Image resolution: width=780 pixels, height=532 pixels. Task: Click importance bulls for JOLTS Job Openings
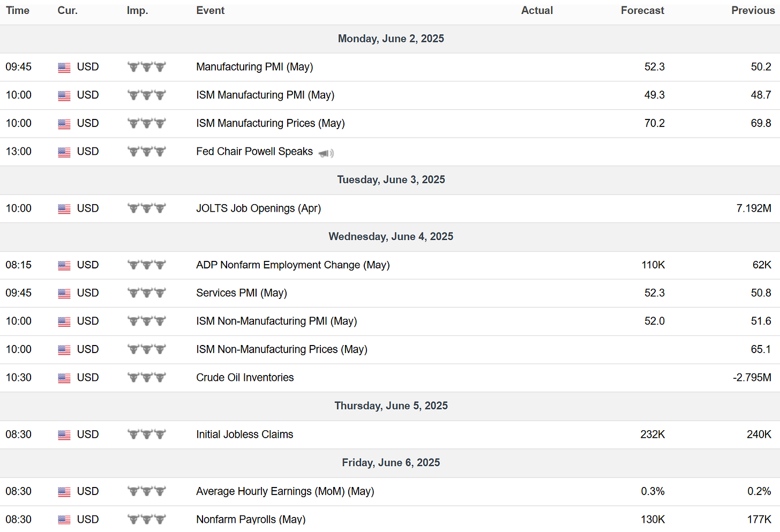pos(146,208)
